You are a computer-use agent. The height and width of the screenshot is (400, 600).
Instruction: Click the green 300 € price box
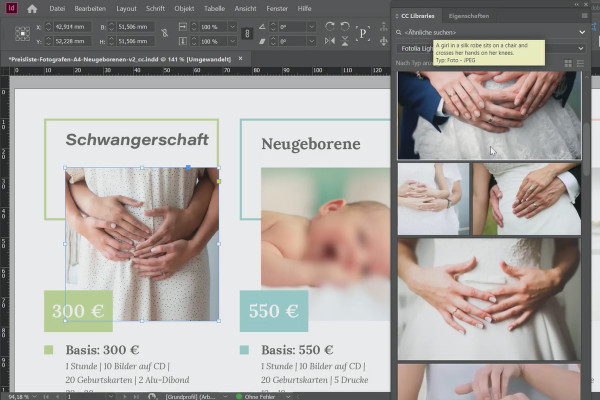click(x=78, y=311)
